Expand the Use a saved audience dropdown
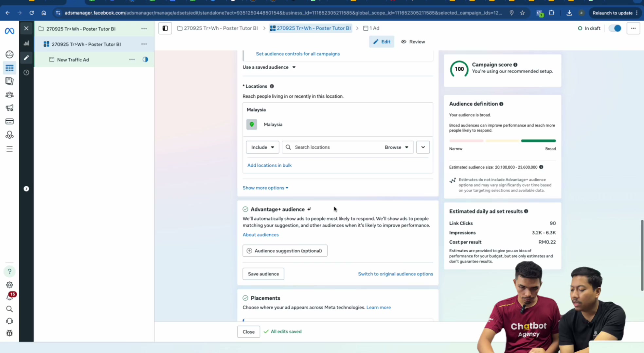 (x=269, y=67)
